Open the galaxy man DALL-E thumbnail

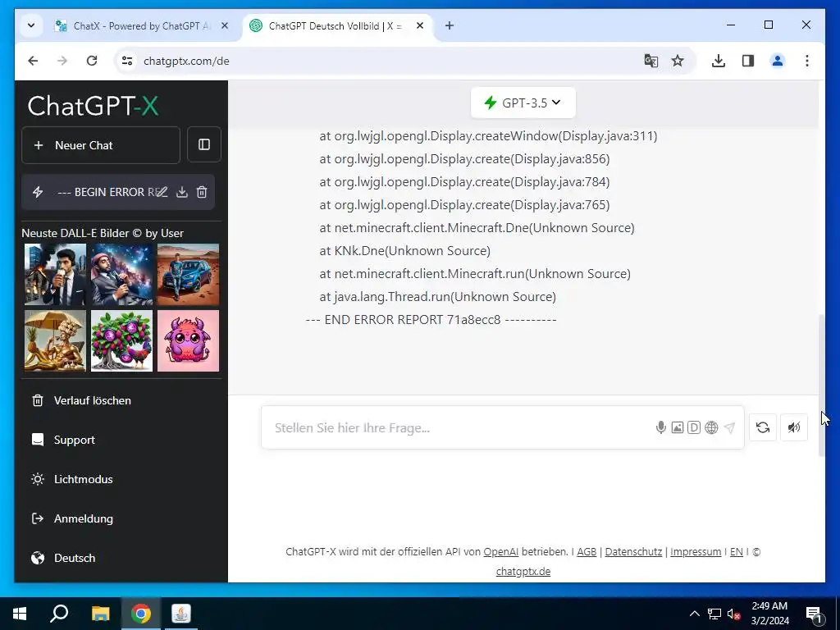pos(121,274)
